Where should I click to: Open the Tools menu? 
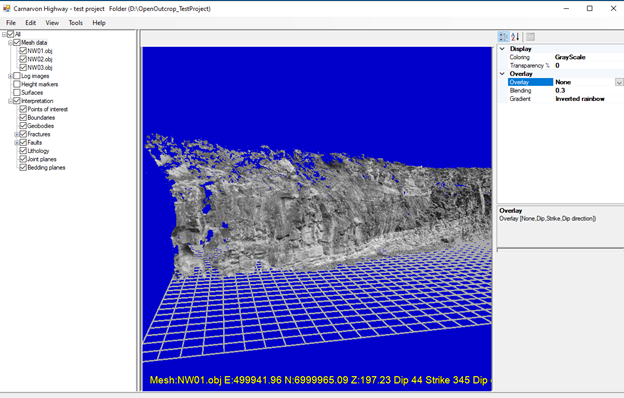click(x=76, y=23)
